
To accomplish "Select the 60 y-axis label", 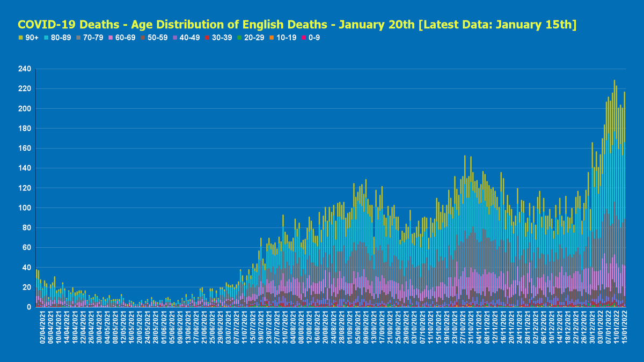I will 27,248.
